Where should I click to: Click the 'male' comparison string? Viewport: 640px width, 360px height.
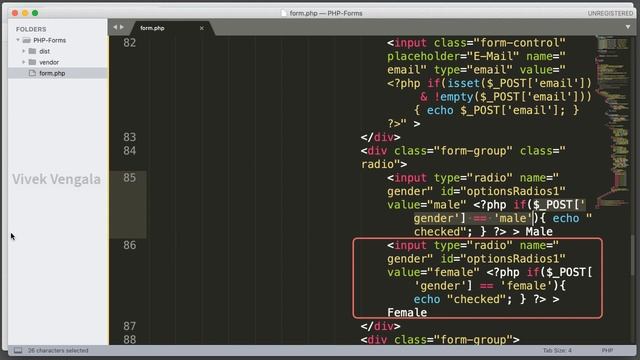tap(513, 218)
